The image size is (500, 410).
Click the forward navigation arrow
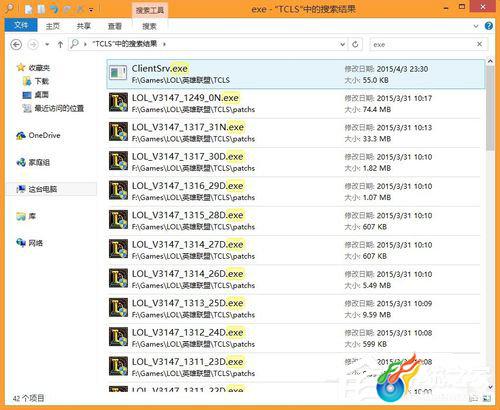pyautogui.click(x=33, y=44)
